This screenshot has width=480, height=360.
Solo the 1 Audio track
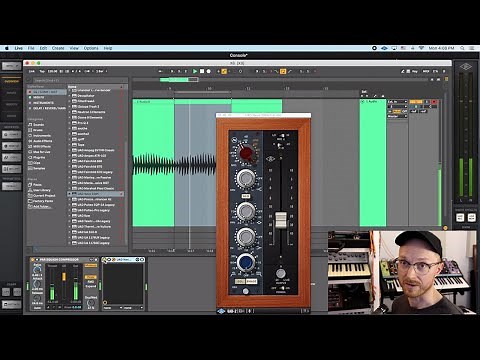(x=427, y=102)
